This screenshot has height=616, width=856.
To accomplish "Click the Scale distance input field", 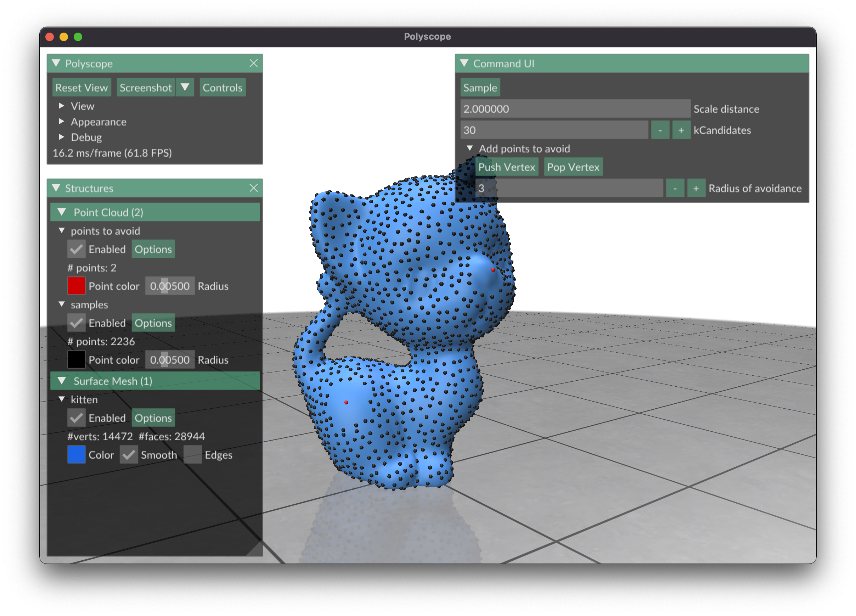I will (x=574, y=109).
